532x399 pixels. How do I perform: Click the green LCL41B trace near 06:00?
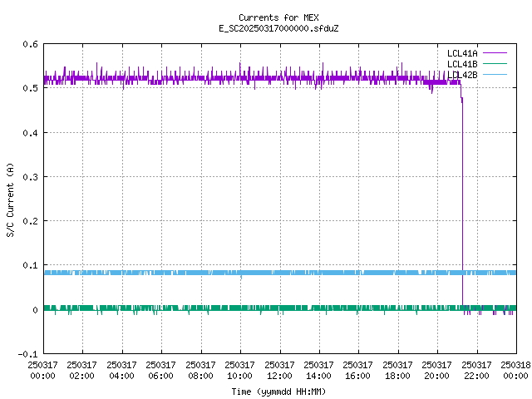point(161,308)
